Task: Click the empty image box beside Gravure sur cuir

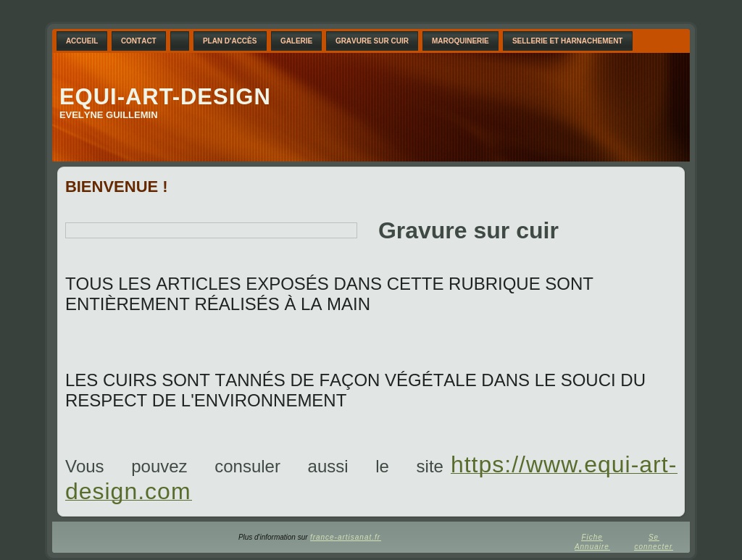Action: [211, 230]
